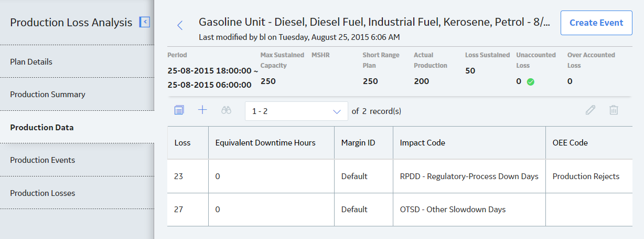Viewport: 644px width, 239px height.
Task: Add a new record with plus icon
Action: tap(202, 110)
